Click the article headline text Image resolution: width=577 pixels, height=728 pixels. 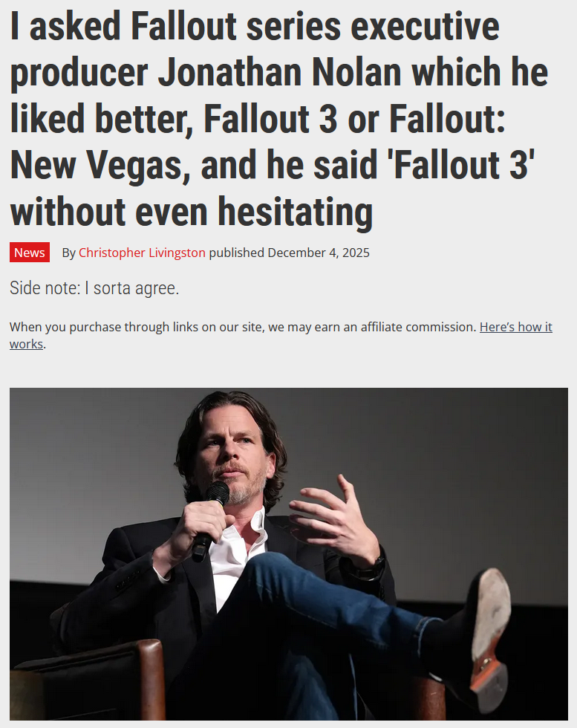pos(278,119)
